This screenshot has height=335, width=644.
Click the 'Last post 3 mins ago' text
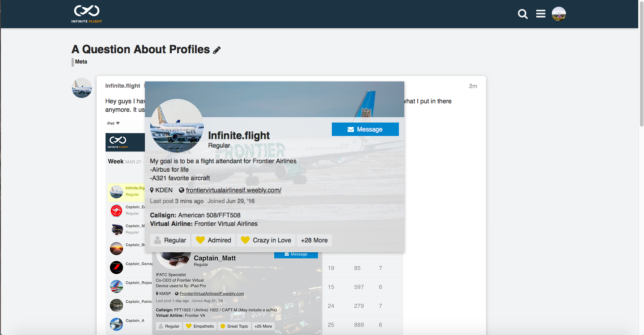(177, 201)
